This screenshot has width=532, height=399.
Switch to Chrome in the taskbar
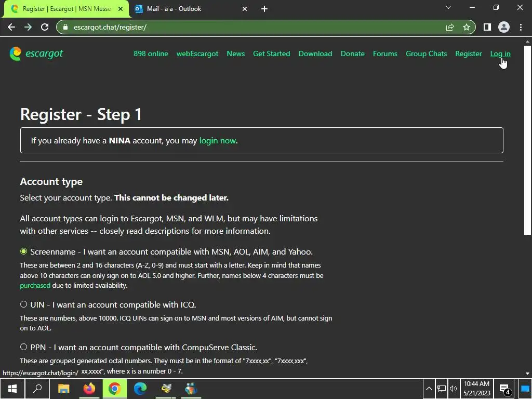coord(115,389)
